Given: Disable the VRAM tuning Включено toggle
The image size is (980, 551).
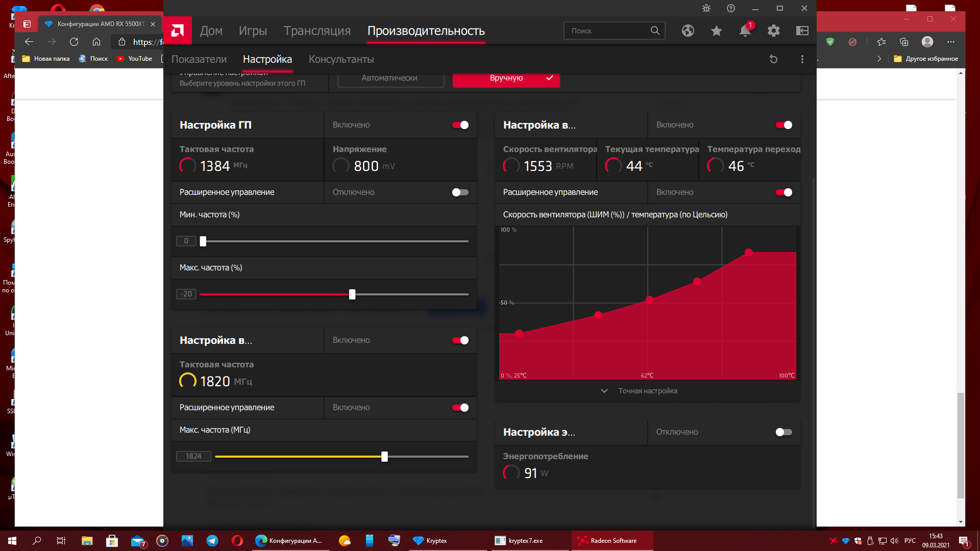Looking at the screenshot, I should click(x=460, y=340).
